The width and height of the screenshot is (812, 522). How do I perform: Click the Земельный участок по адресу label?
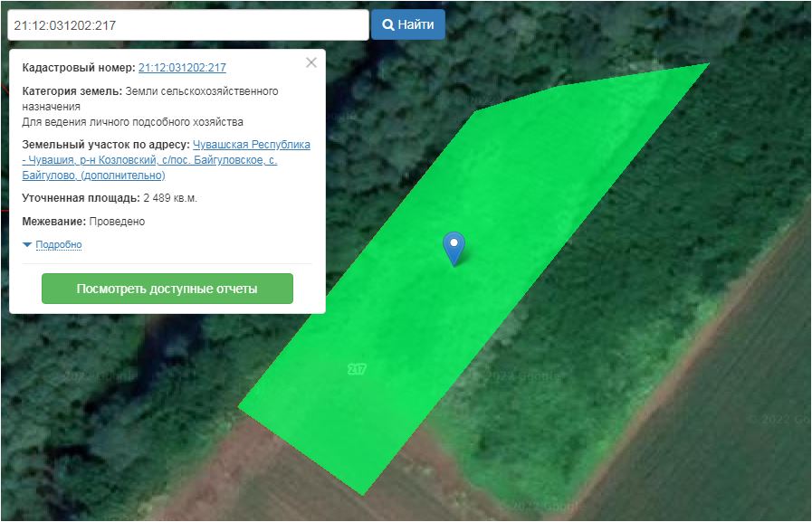pyautogui.click(x=105, y=145)
